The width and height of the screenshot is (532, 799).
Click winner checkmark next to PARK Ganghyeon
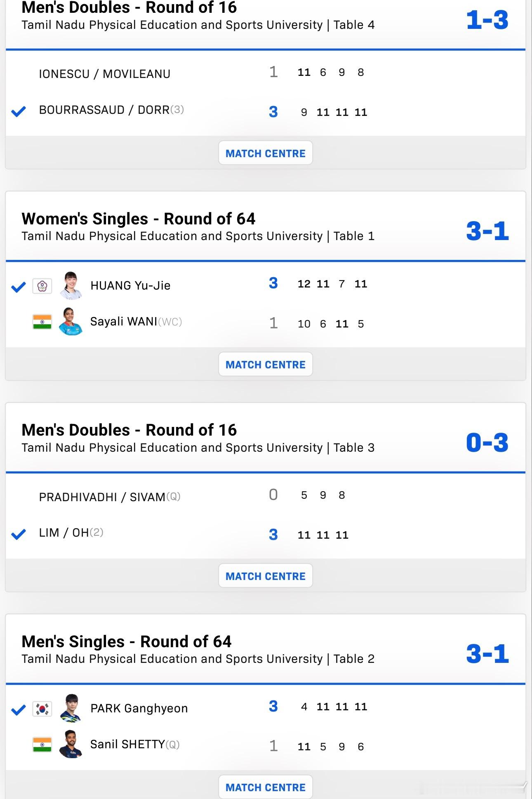click(x=19, y=709)
